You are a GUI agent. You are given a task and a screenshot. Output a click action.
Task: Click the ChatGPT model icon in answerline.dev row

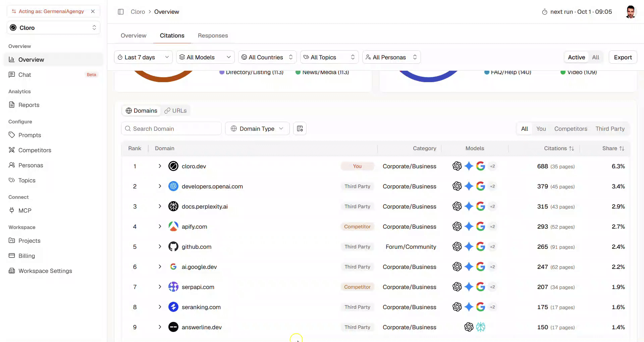click(469, 327)
